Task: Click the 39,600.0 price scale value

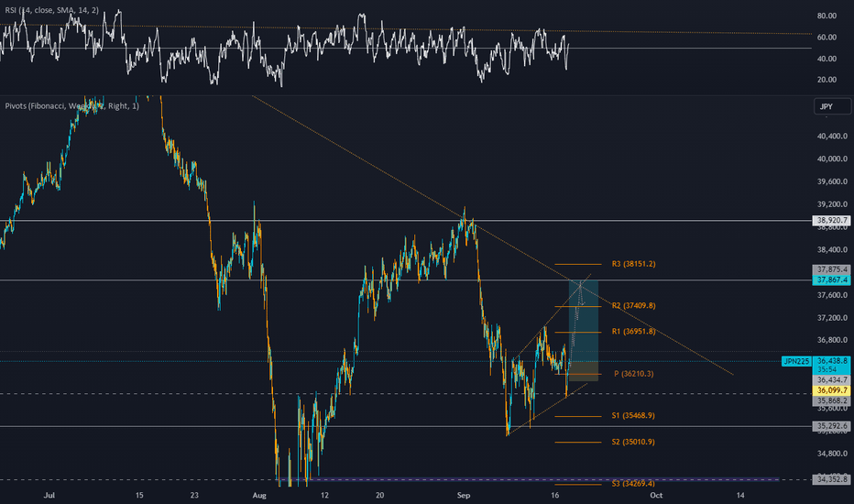Action: pos(832,181)
